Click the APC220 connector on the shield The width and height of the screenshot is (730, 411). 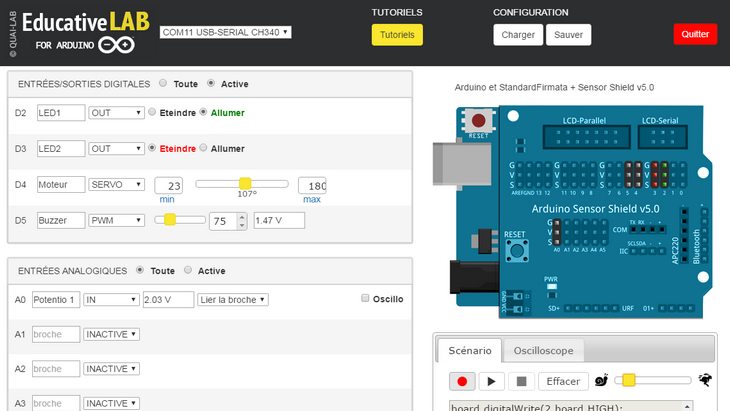pos(684,236)
